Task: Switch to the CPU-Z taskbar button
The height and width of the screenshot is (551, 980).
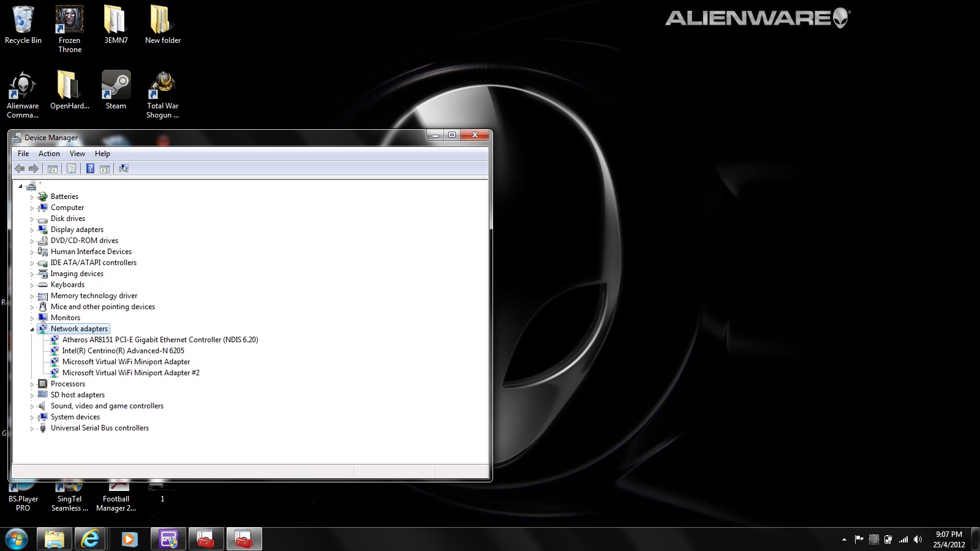Action: pos(168,539)
